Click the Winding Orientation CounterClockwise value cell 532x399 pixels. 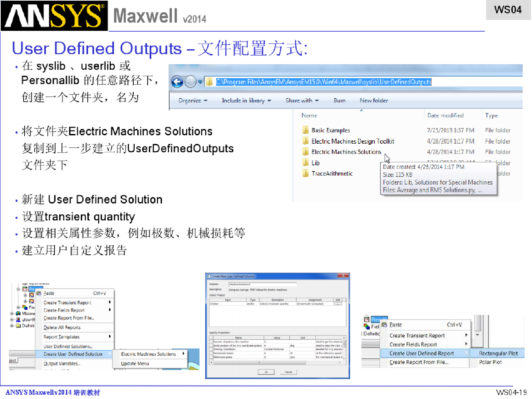[276, 349]
